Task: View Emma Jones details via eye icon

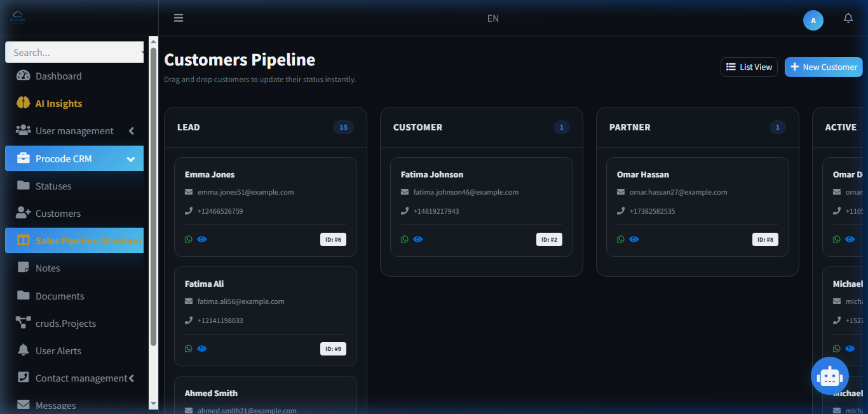Action: tap(202, 239)
